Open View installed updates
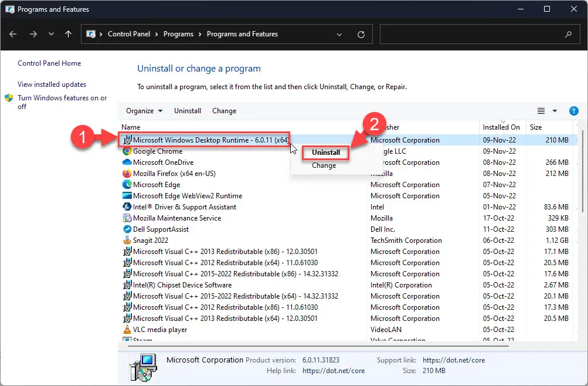The width and height of the screenshot is (588, 386). (52, 84)
